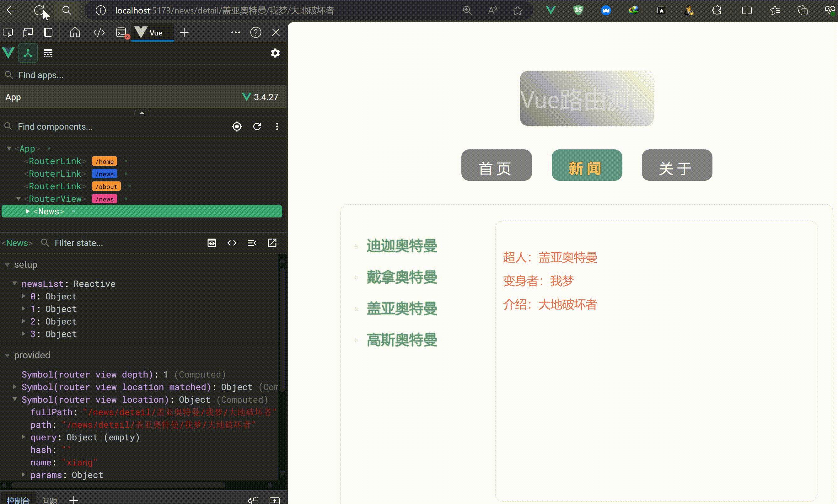Toggle device emulation icon
The image size is (838, 504).
point(28,33)
